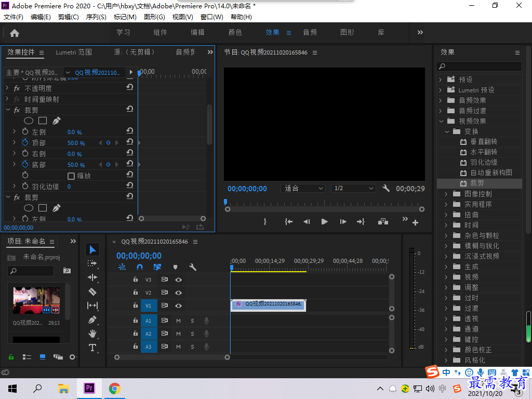Viewport: 532px width, 399px height.
Task: Click the Home icon
Action: (x=15, y=33)
